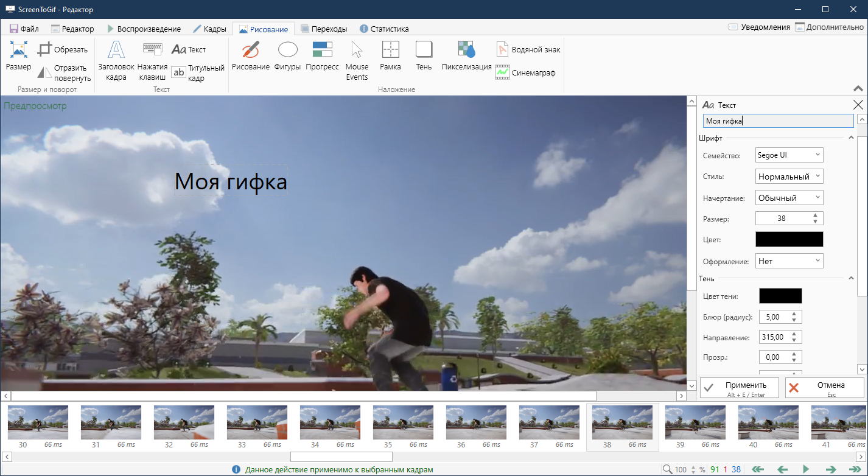Viewport: 868px width, 476px height.
Task: Click the Apply button
Action: (740, 388)
